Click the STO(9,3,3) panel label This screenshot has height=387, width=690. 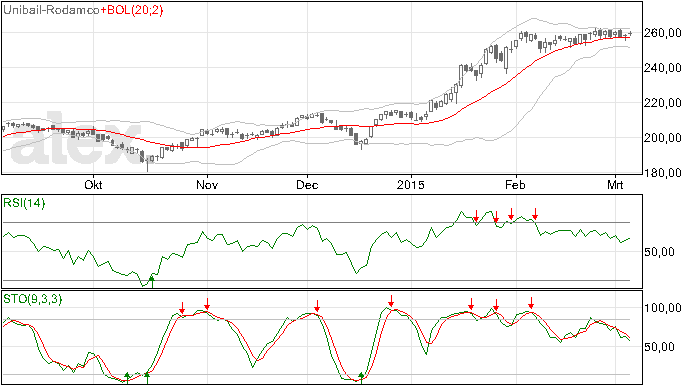click(x=33, y=299)
